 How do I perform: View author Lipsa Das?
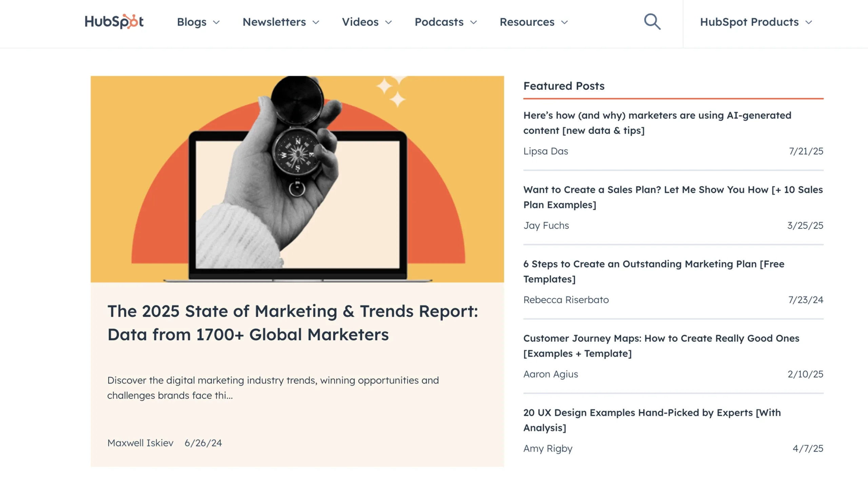coord(545,151)
